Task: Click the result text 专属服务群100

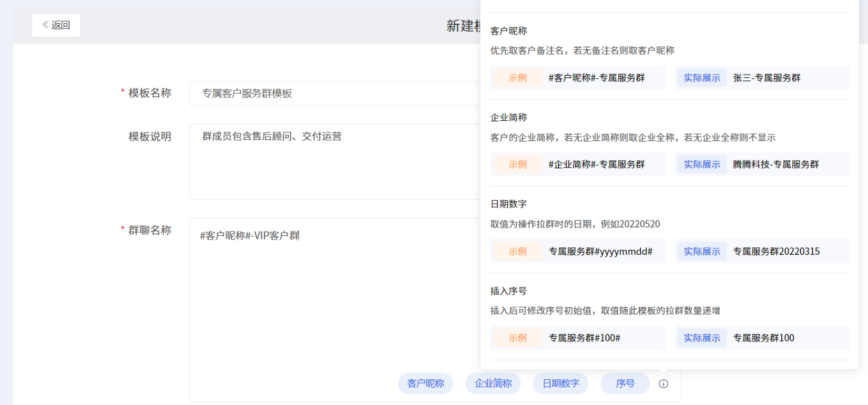Action: coord(763,338)
